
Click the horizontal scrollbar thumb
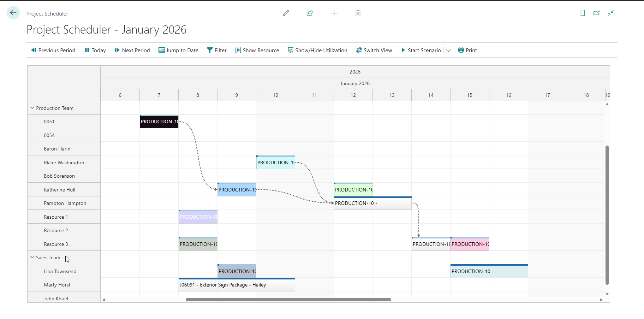click(288, 300)
